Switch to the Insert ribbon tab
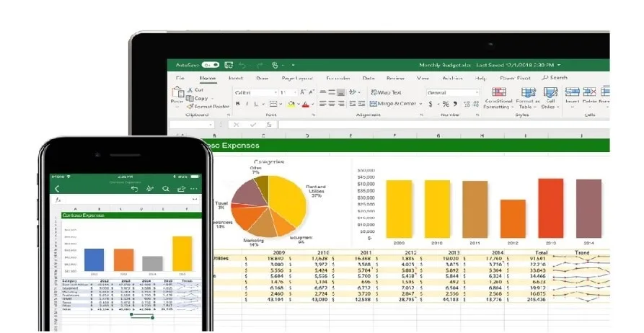The image size is (644, 333). tap(236, 78)
